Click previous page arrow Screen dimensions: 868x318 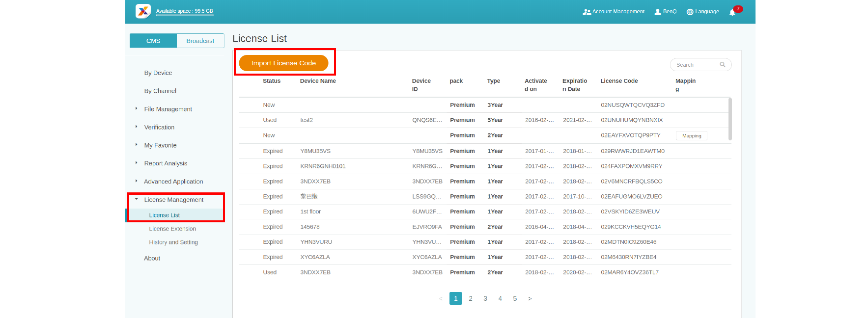click(441, 298)
